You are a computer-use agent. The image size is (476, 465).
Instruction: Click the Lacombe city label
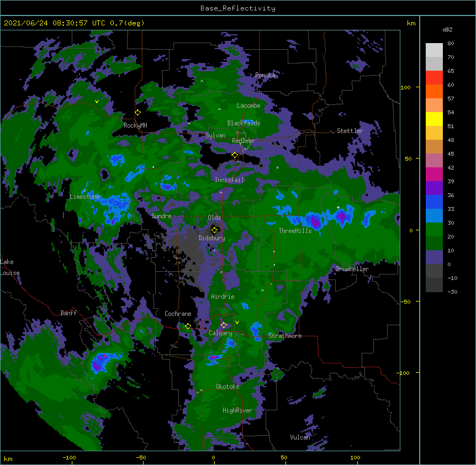pos(248,105)
